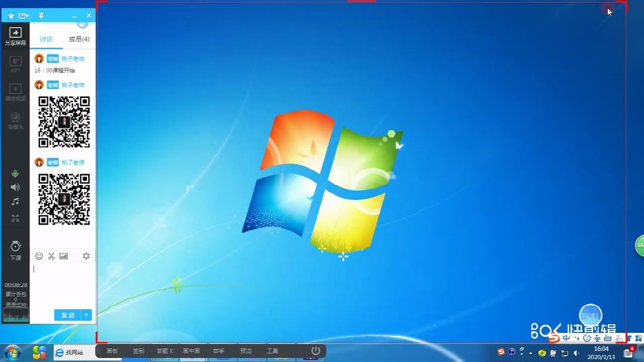This screenshot has height=362, width=644.
Task: Click the 资源监控 label
Action: pos(16,305)
